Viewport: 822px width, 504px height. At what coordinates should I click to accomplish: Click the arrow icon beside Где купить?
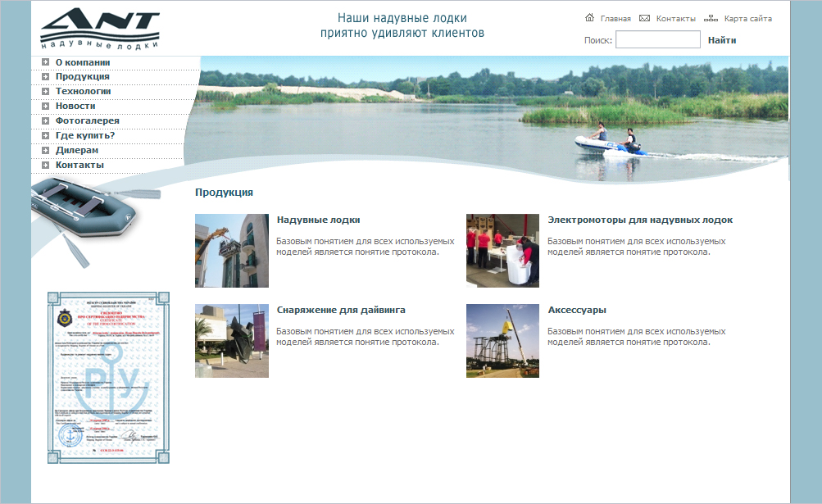45,135
